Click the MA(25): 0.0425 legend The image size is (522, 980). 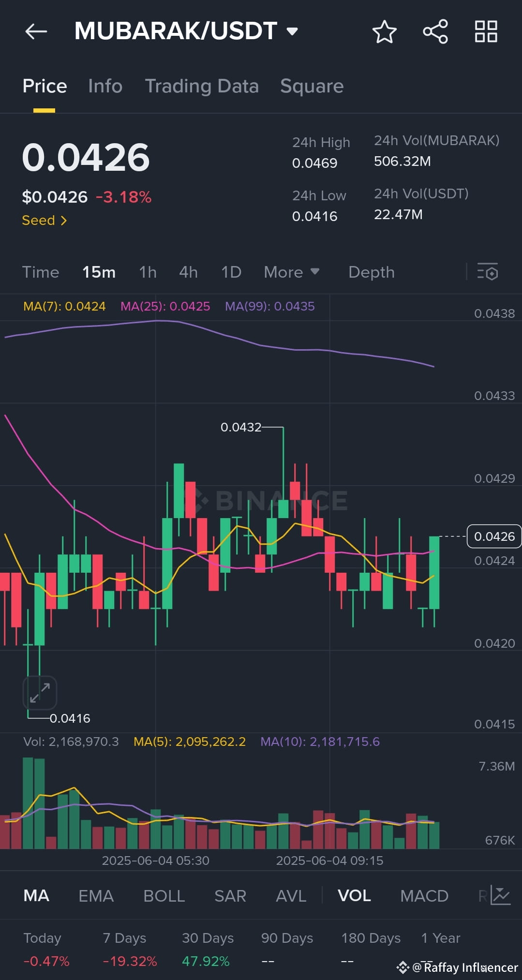pyautogui.click(x=165, y=306)
